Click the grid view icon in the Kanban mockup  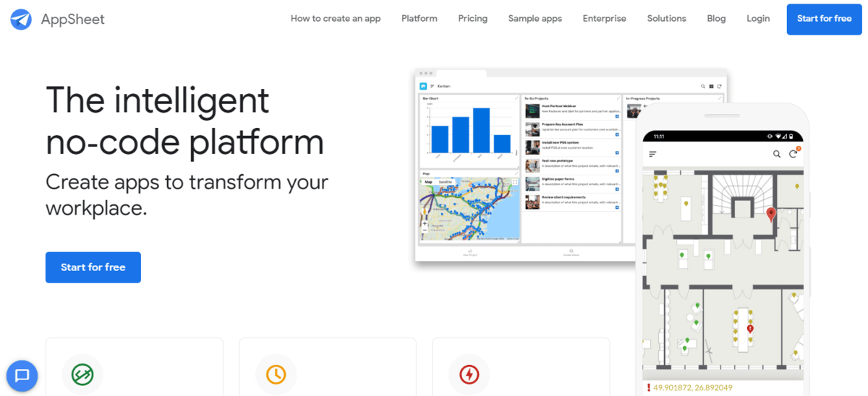pyautogui.click(x=711, y=86)
